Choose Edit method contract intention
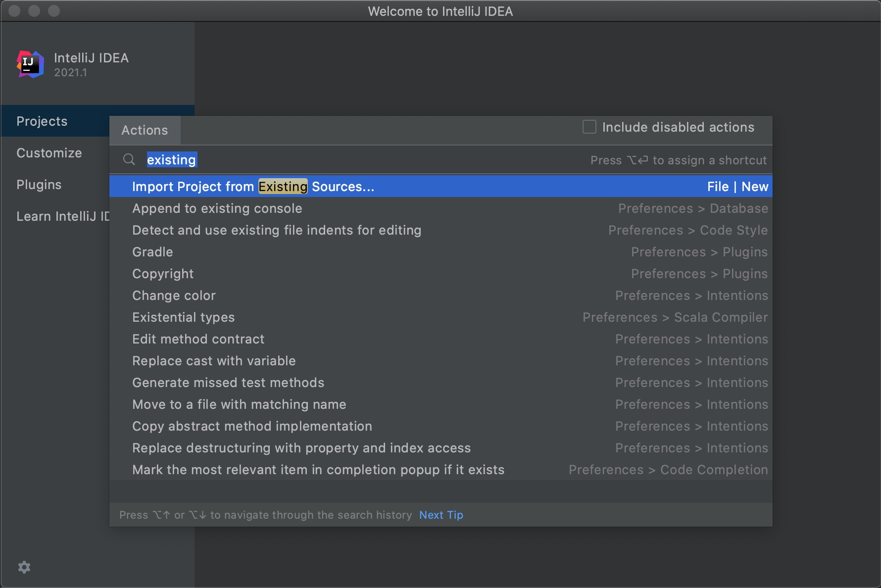The width and height of the screenshot is (881, 588). (x=198, y=339)
